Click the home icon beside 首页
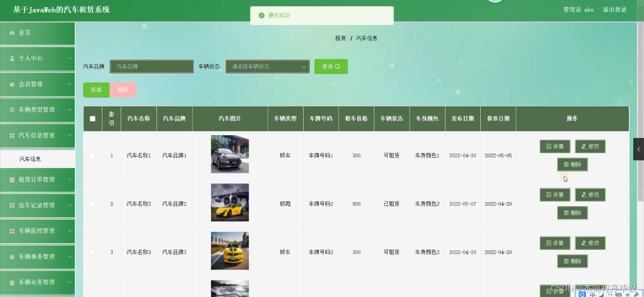 click(x=12, y=33)
